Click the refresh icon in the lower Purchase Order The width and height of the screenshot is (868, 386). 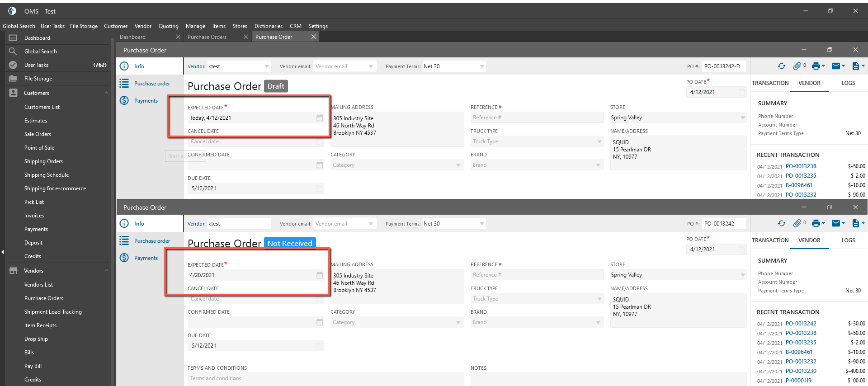(x=781, y=223)
